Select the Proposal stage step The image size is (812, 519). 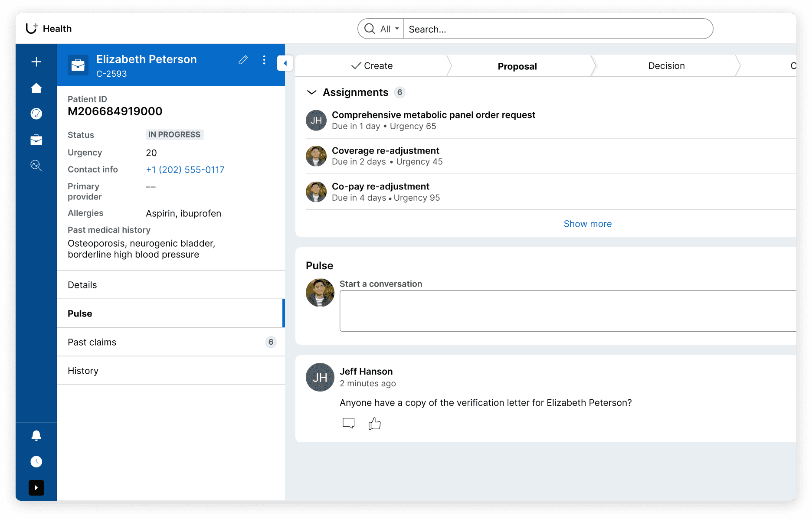coord(517,66)
